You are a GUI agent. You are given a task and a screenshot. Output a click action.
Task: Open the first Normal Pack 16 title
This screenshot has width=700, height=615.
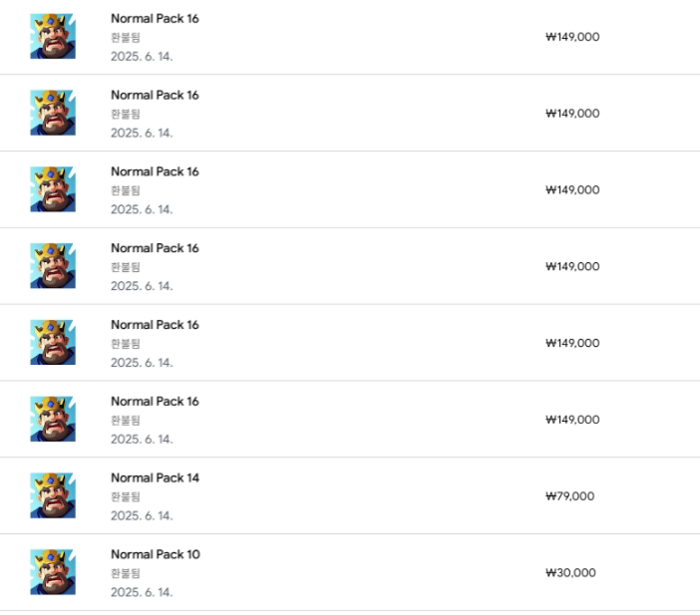pos(155,19)
